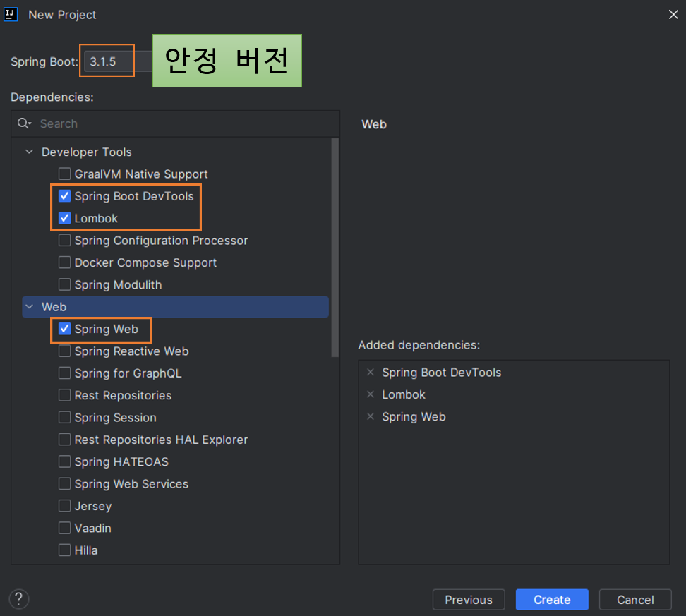Screen dimensions: 686x616
Task: Tick Rest Repositories HAL Explorer checkbox
Action: [x=65, y=440]
